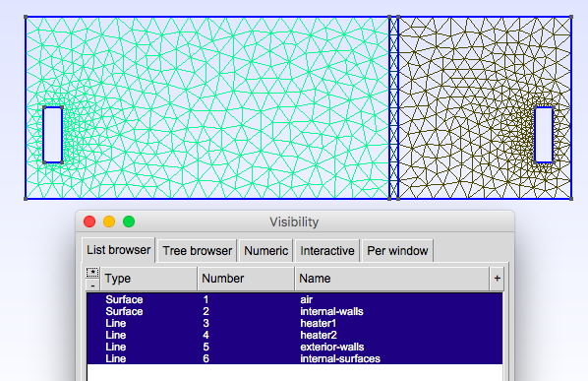Click the right heater rectangle in mesh
This screenshot has height=381, width=588.
coord(544,135)
